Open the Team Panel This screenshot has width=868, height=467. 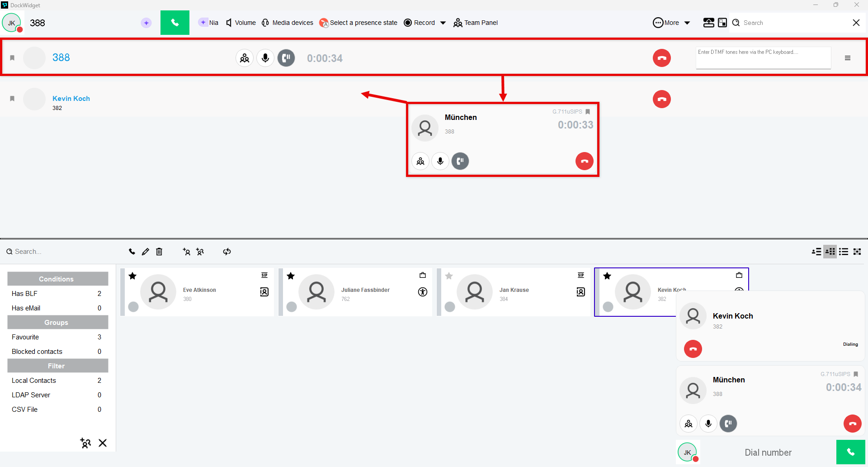476,23
